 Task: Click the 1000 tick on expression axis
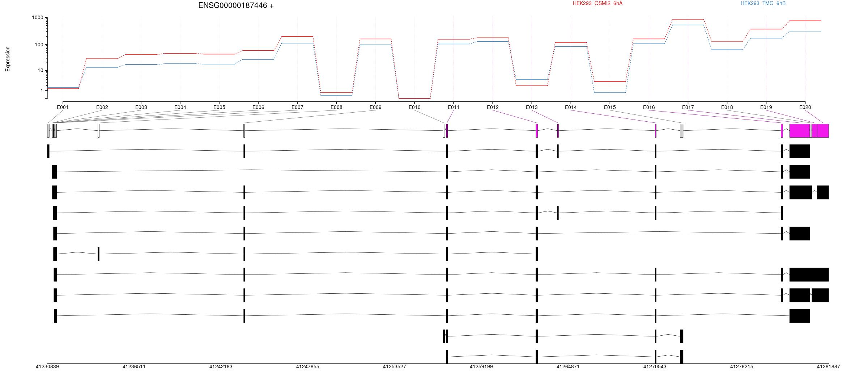coord(37,18)
